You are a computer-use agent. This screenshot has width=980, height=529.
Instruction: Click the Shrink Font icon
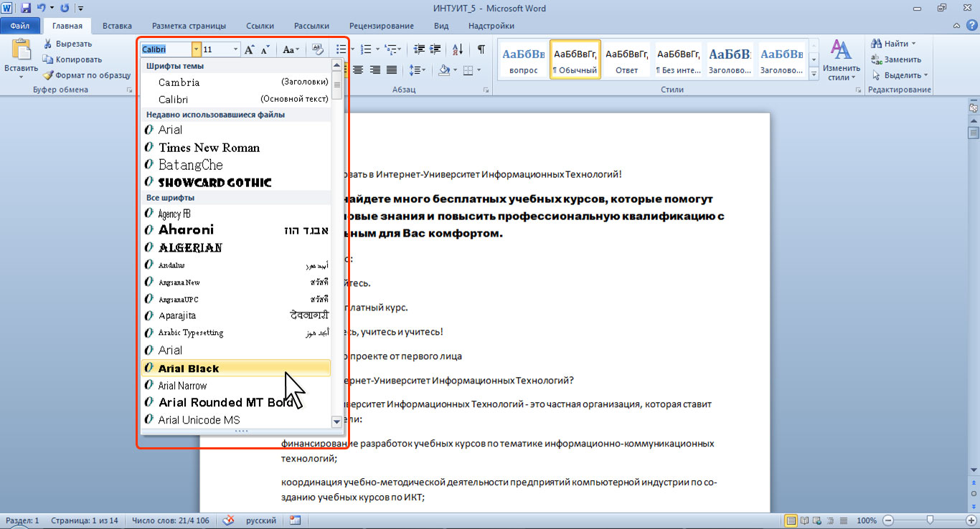coord(265,49)
